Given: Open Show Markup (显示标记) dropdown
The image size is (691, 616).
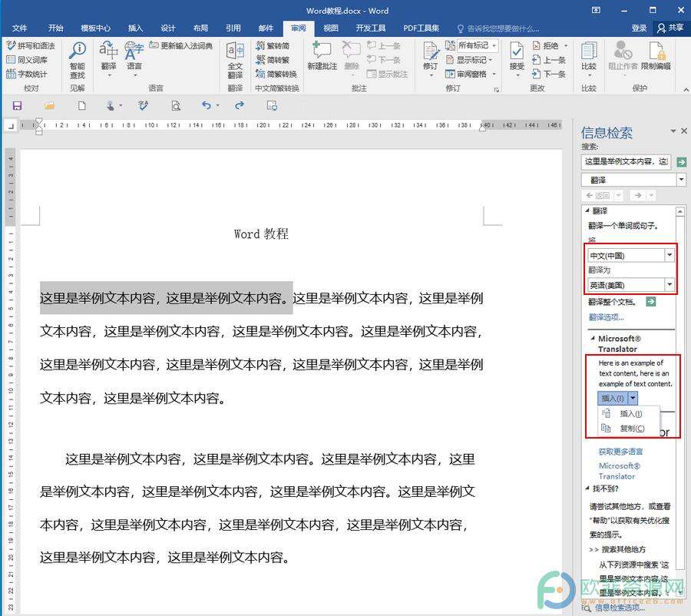Looking at the screenshot, I should click(469, 60).
